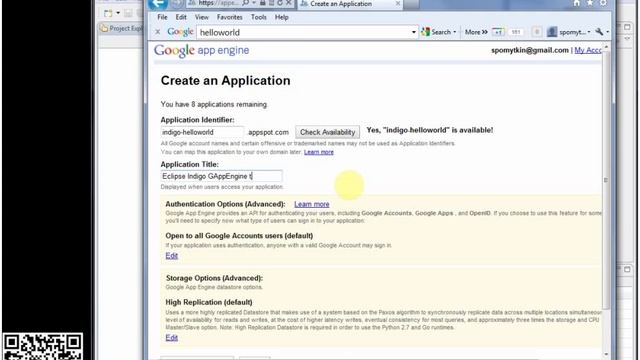
Task: Open the browser Home icon
Action: coord(577,3)
